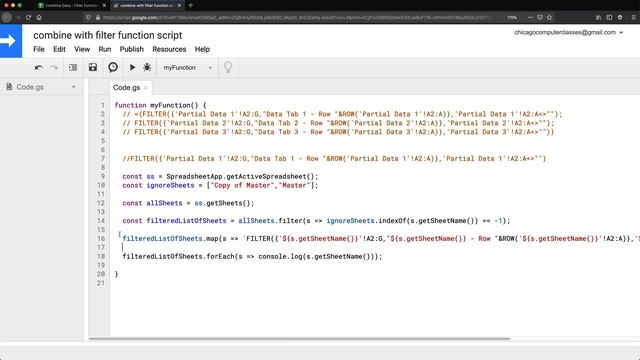Viewport: 640px width, 360px height.
Task: Click the 'const filteredListOfSheets' declaration line
Action: point(316,221)
